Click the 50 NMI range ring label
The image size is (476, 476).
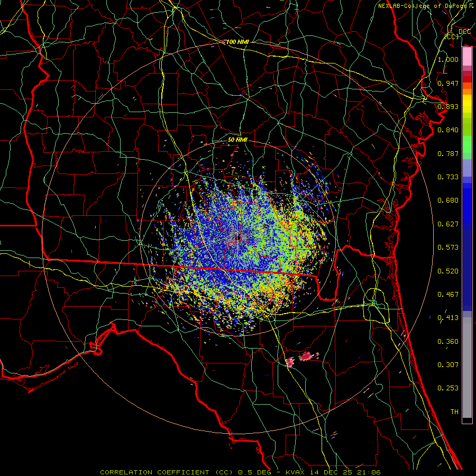click(237, 140)
